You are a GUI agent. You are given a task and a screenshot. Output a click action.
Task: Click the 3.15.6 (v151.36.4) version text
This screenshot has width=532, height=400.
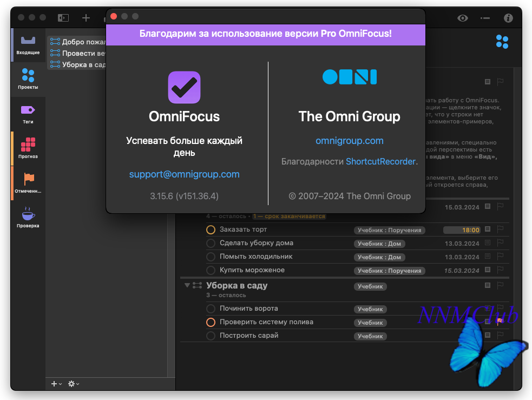coord(184,196)
